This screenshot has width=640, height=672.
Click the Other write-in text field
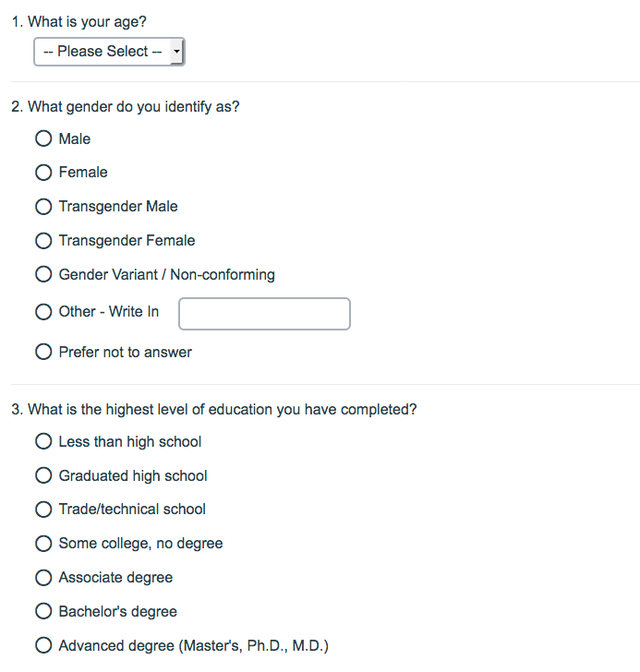pyautogui.click(x=264, y=314)
